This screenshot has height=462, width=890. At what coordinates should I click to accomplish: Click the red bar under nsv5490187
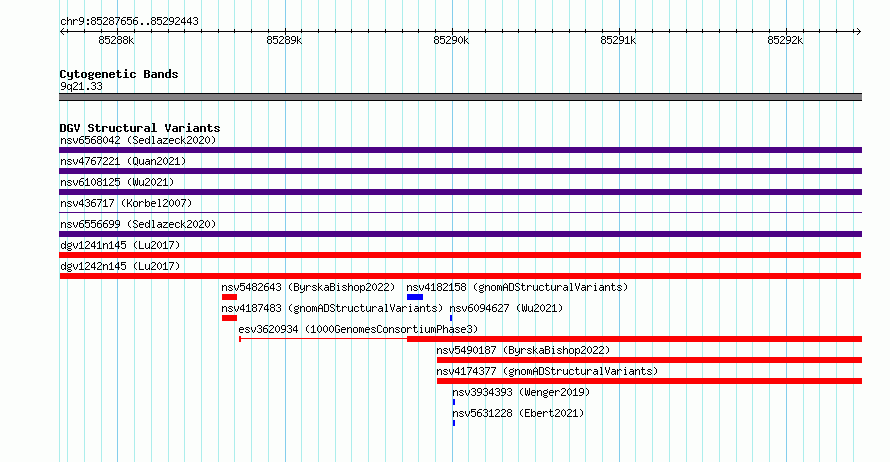[x=649, y=360]
